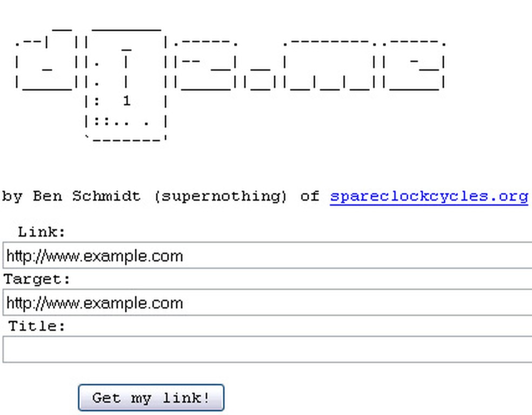Click the word "of" before the link
532x415 pixels.
310,196
